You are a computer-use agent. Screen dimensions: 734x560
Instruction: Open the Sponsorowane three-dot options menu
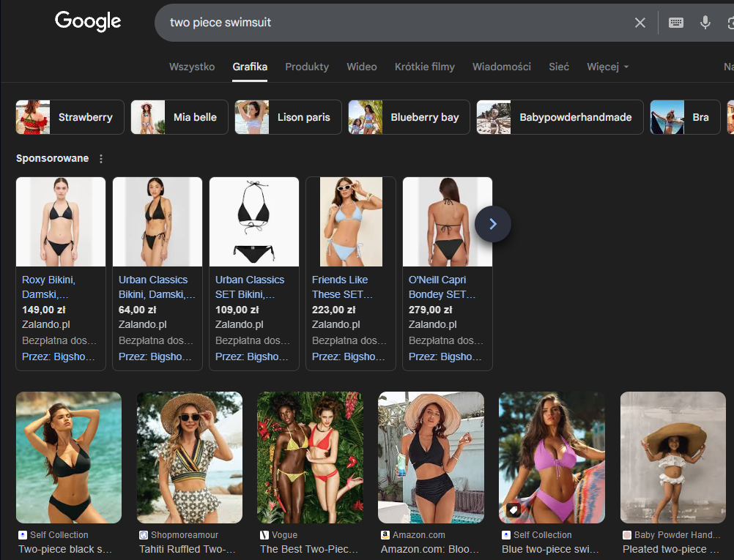100,159
